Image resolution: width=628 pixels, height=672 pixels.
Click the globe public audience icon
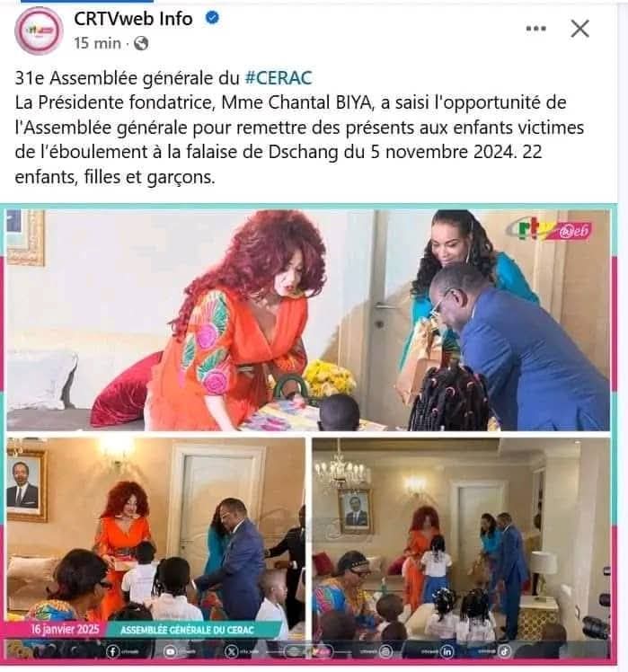click(141, 43)
